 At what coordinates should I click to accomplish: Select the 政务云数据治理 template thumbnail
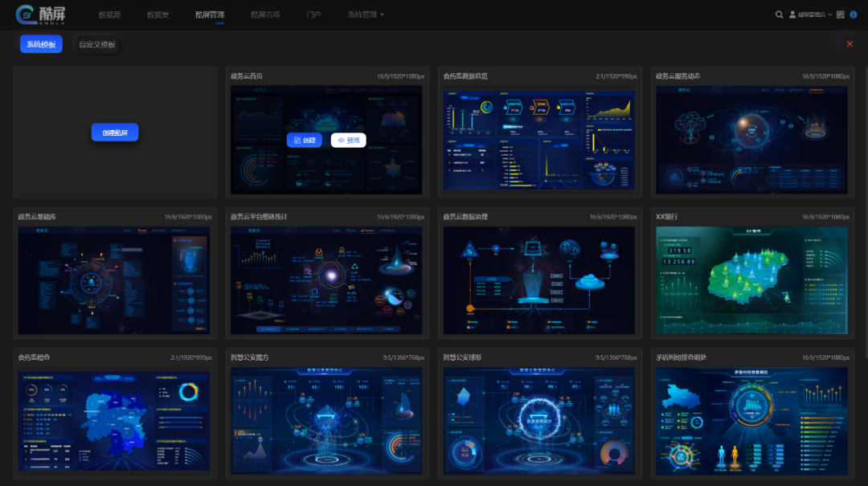point(538,280)
